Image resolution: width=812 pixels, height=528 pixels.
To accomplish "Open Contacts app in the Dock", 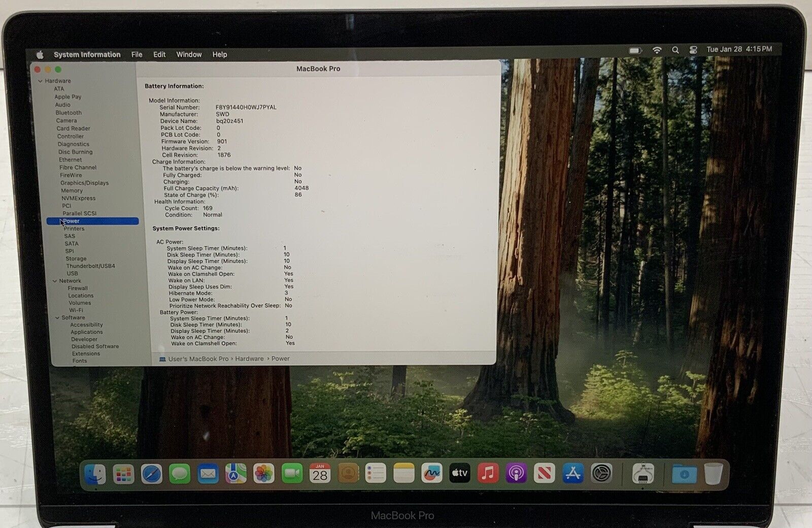I will (x=348, y=473).
